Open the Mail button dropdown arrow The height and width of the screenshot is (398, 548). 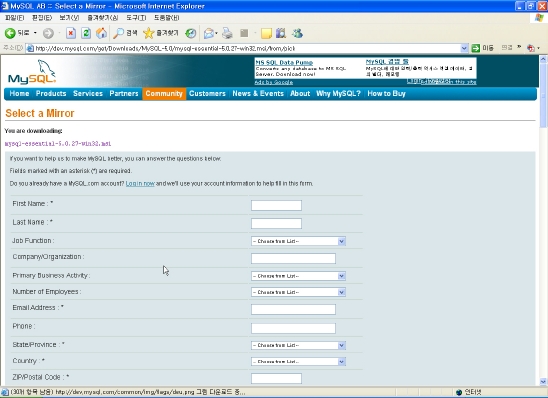(216, 33)
